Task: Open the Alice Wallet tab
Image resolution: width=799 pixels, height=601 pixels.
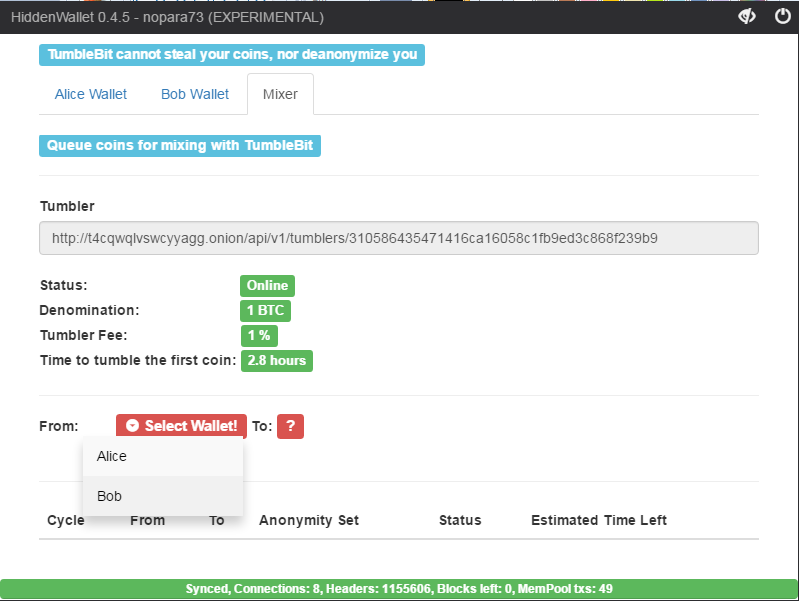Action: click(x=91, y=94)
